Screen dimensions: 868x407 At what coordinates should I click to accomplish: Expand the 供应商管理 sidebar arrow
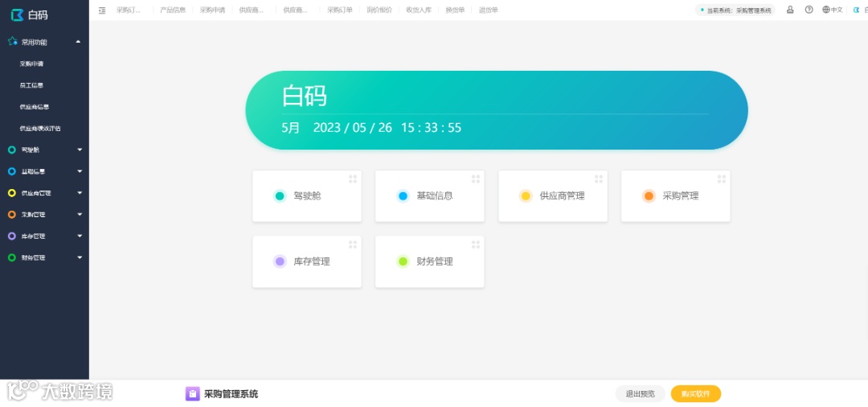[x=80, y=193]
